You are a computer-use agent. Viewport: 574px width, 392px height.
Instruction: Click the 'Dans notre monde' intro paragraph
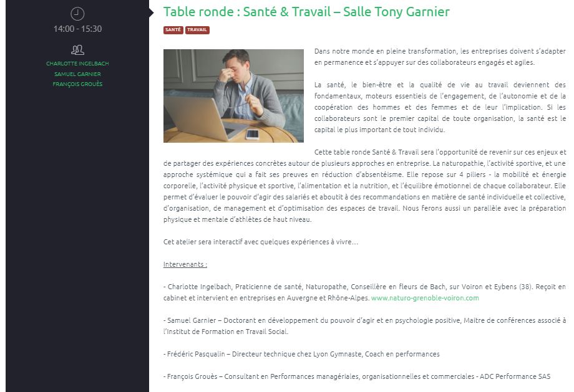pyautogui.click(x=440, y=57)
